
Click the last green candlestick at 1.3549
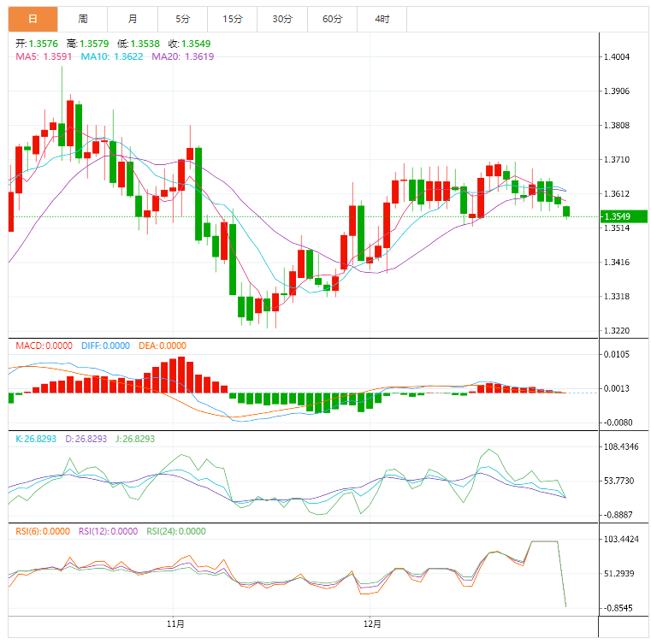coord(566,211)
